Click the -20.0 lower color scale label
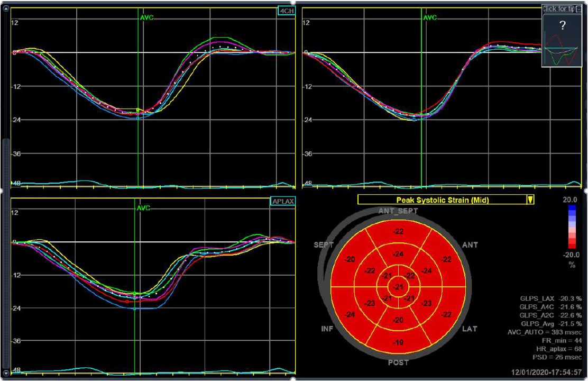The height and width of the screenshot is (381, 588). pyautogui.click(x=570, y=255)
